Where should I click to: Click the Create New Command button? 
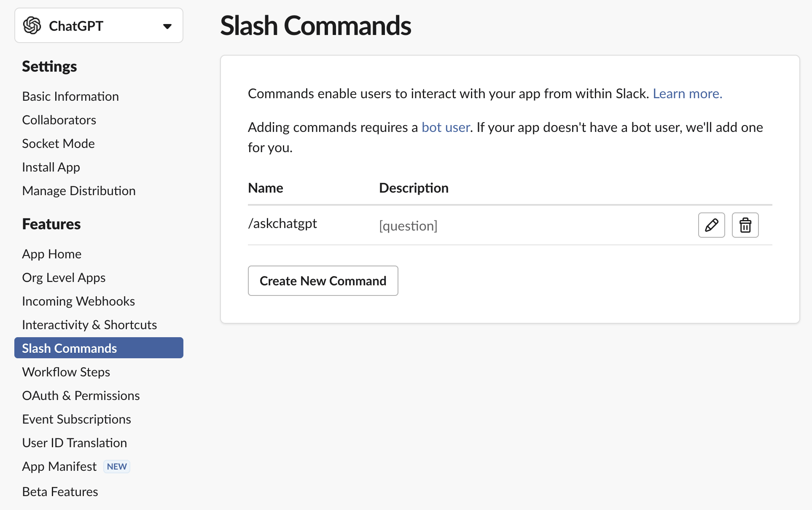click(323, 281)
